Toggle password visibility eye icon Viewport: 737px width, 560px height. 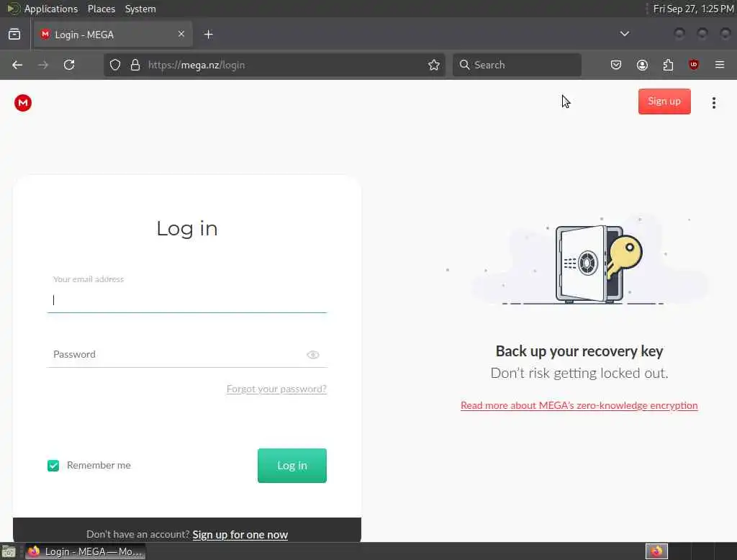click(313, 355)
